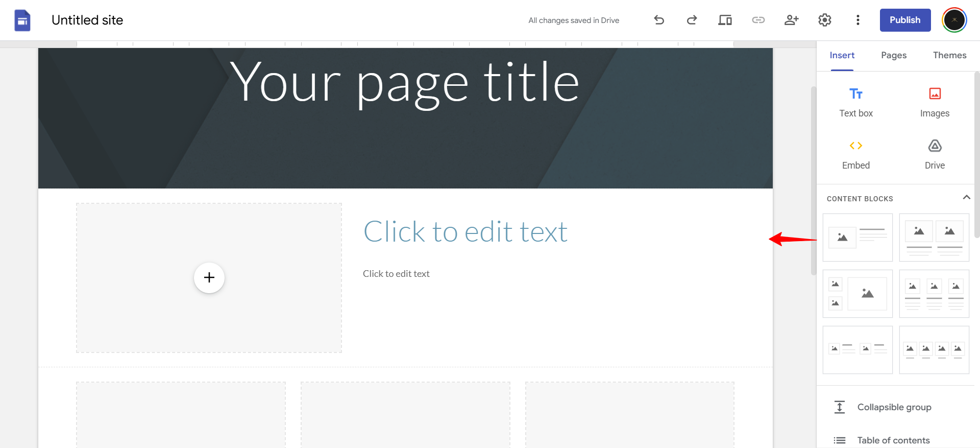Edit the large 'Click to edit text' heading
Image resolution: width=980 pixels, height=448 pixels.
point(465,232)
